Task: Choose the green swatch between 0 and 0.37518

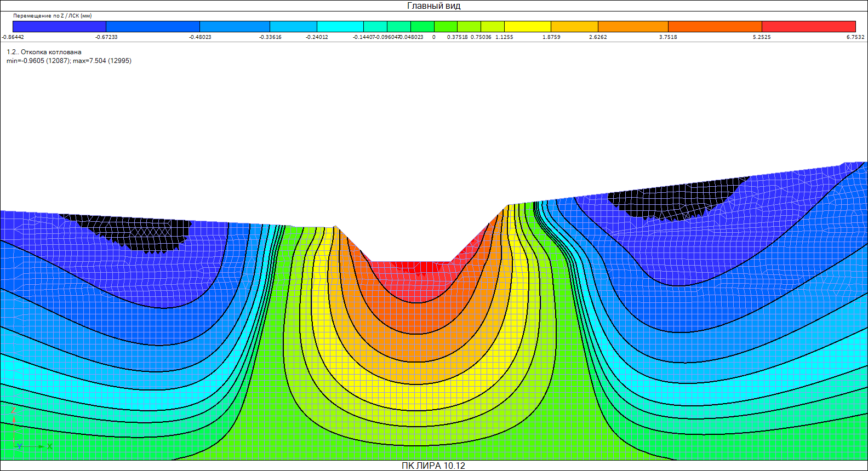Action: coord(446,26)
